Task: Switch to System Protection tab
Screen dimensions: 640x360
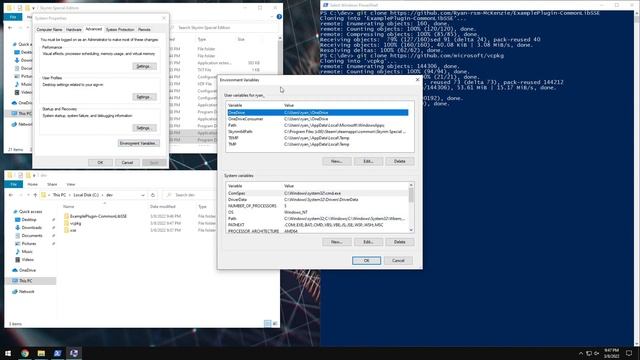Action: [x=120, y=29]
